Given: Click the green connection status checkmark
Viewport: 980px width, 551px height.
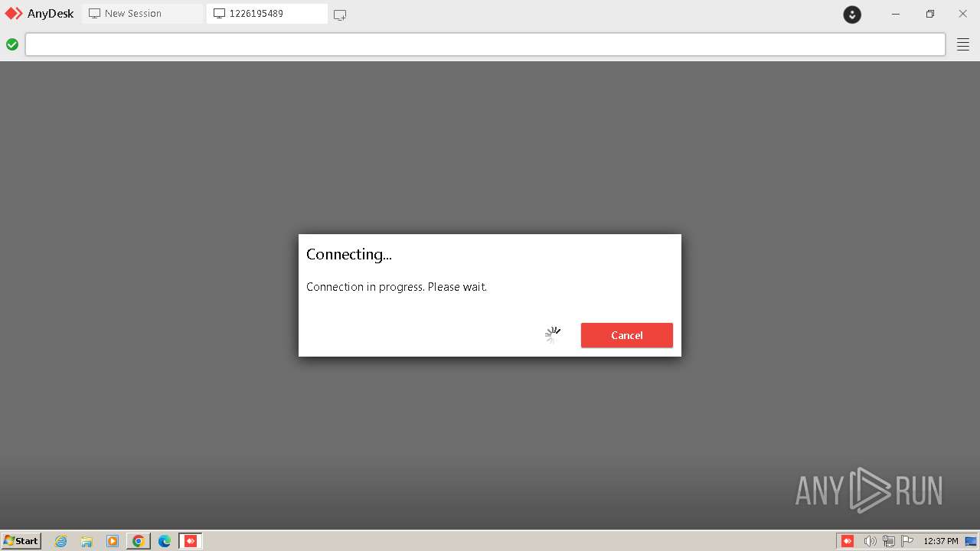Looking at the screenshot, I should [x=12, y=44].
